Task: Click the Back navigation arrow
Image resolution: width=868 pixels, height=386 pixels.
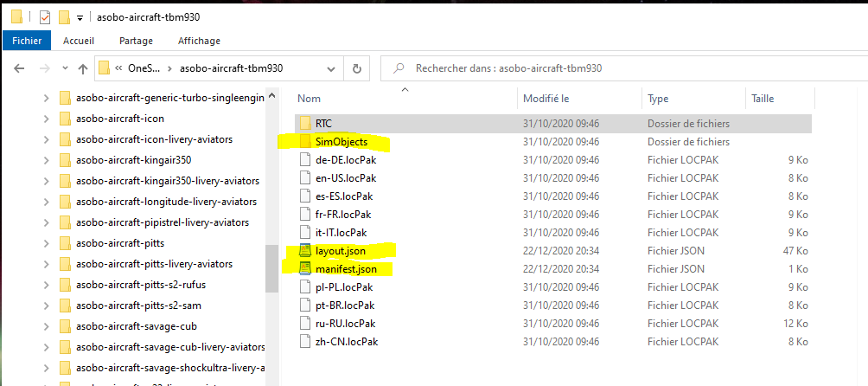Action: [x=19, y=68]
